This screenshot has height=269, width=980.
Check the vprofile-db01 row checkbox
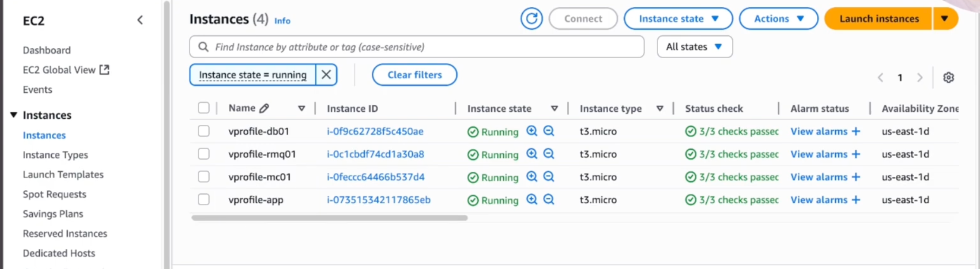coord(203,131)
